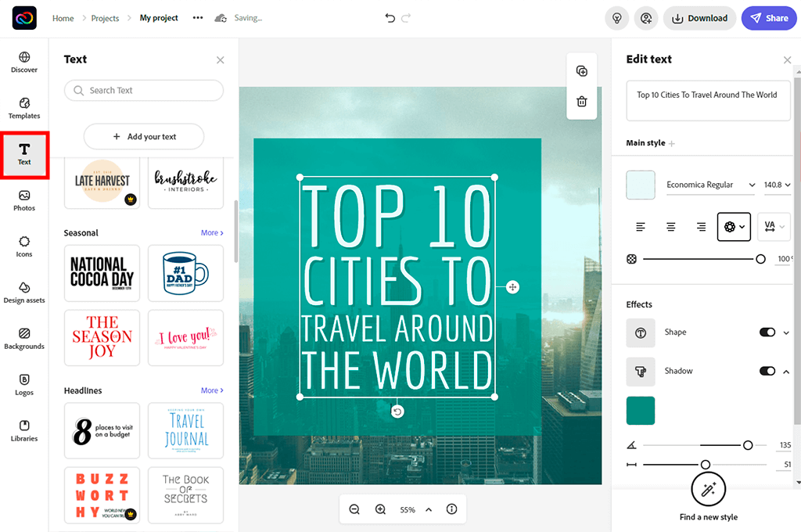
Task: Add a style next to Main style
Action: (x=672, y=144)
